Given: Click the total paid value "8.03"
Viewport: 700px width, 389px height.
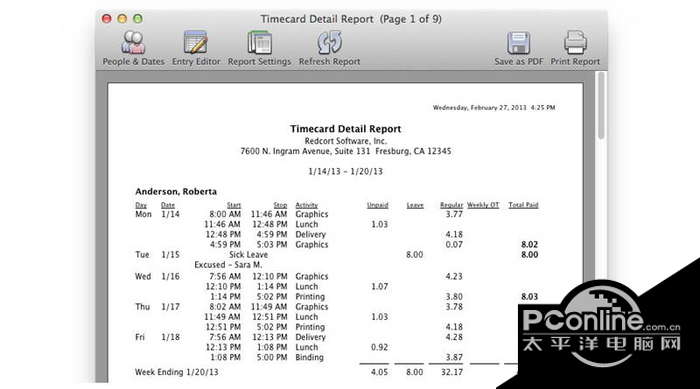Looking at the screenshot, I should click(529, 297).
